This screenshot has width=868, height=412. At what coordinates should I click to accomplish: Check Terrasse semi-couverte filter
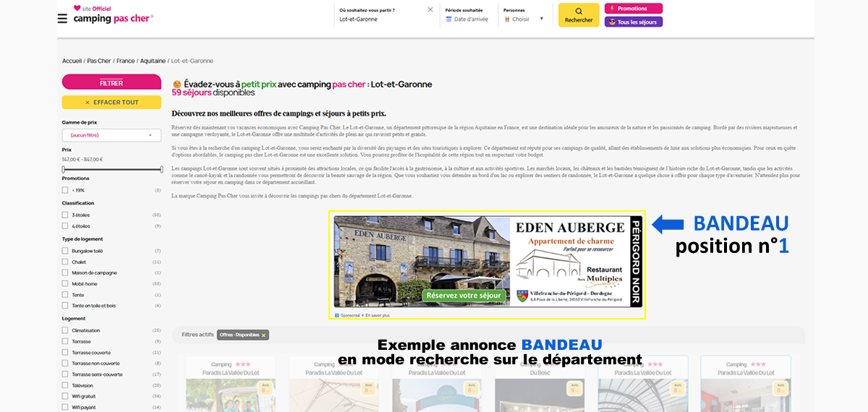point(65,374)
